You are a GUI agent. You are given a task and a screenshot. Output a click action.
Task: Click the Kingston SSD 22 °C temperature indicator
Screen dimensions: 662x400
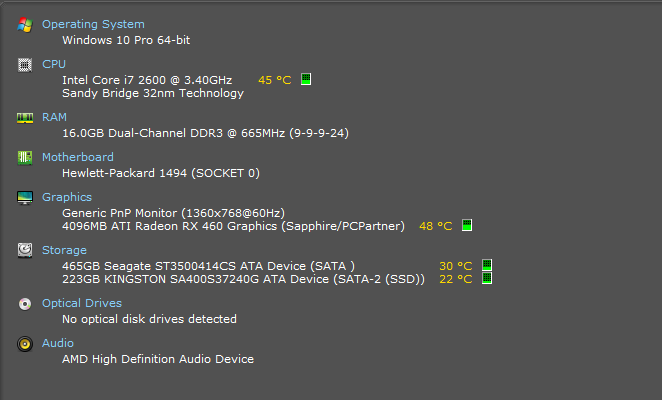(x=487, y=278)
